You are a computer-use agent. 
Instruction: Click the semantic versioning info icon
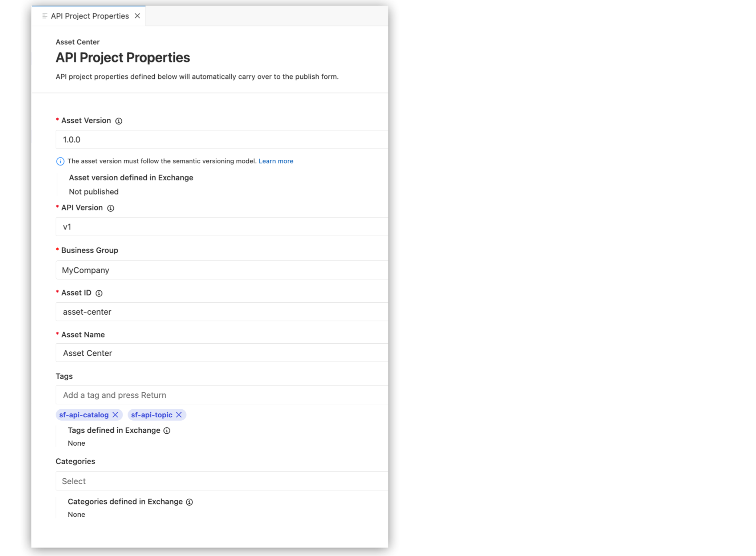(60, 161)
